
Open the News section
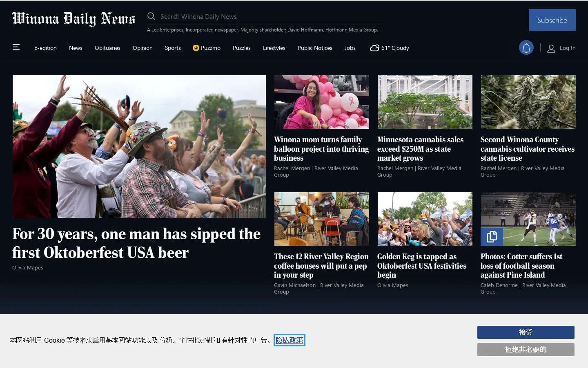click(76, 48)
